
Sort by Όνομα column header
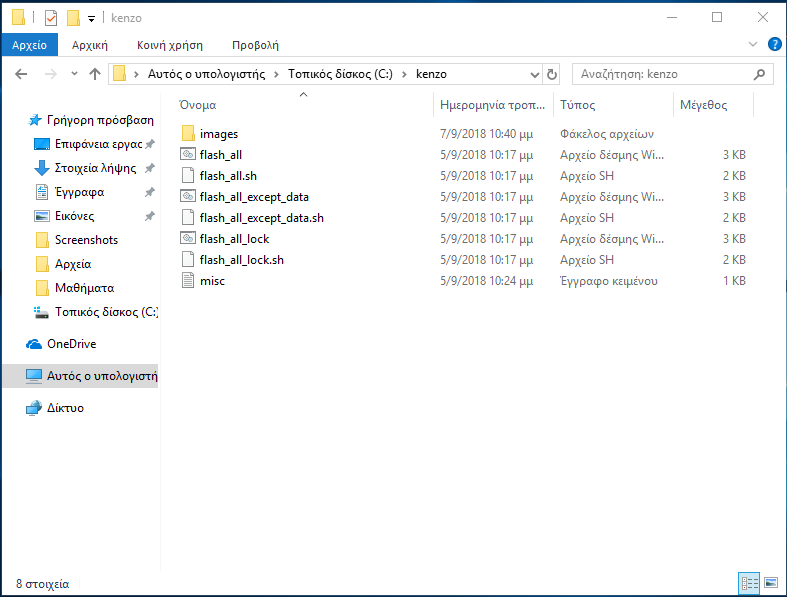[198, 105]
